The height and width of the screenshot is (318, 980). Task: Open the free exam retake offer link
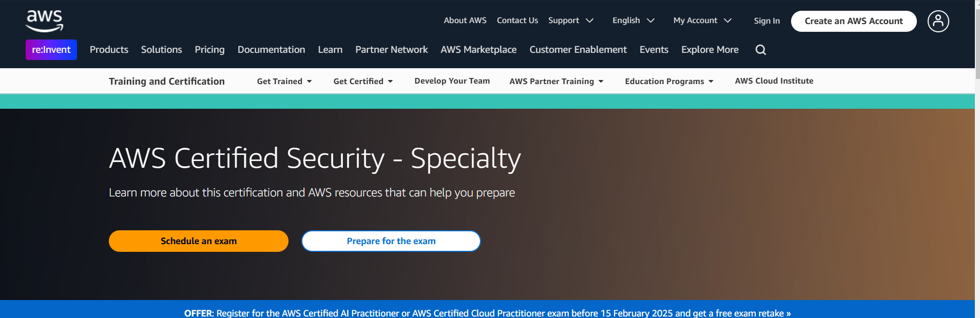point(487,313)
